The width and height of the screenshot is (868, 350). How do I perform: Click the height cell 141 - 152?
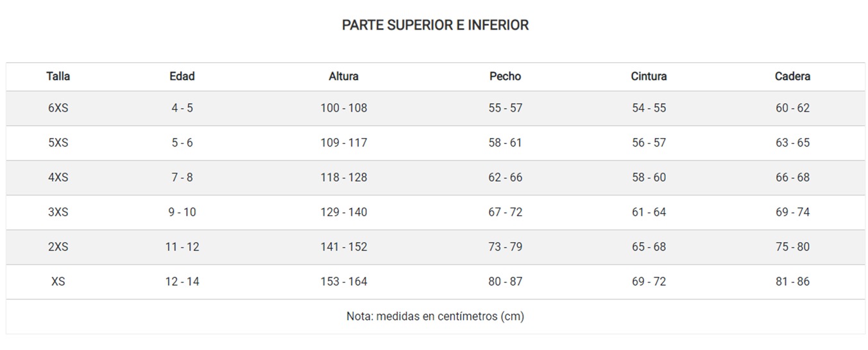click(344, 247)
